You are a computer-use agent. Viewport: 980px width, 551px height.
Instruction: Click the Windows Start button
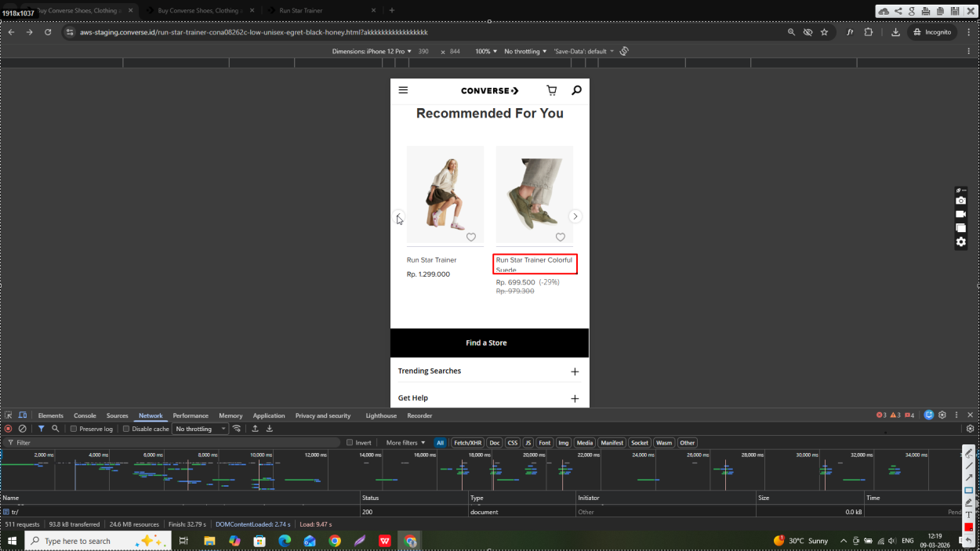(12, 541)
